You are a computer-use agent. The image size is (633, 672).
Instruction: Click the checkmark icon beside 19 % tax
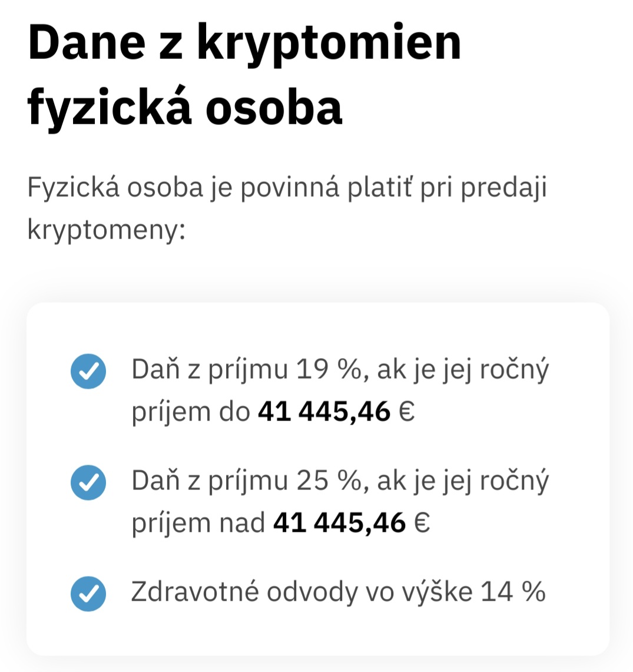coord(88,372)
